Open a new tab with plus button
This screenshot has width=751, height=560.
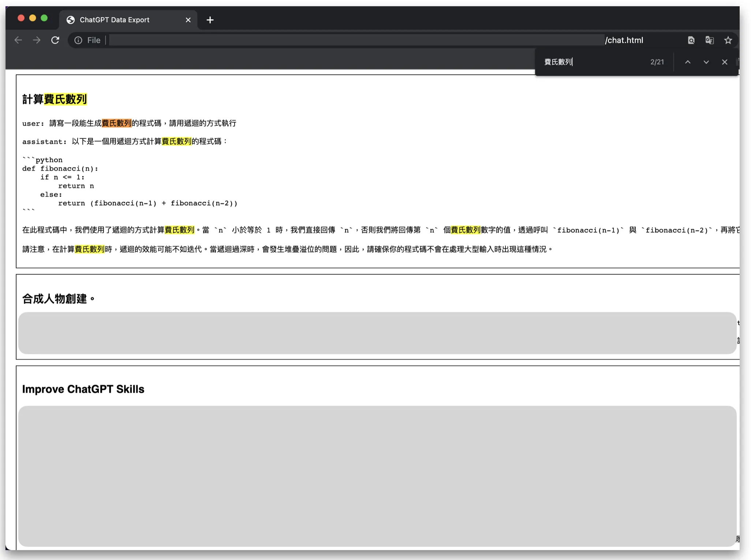(x=210, y=20)
